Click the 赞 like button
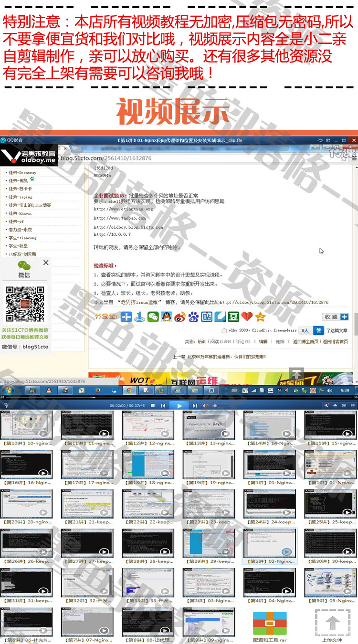The image size is (358, 644). [x=319, y=330]
